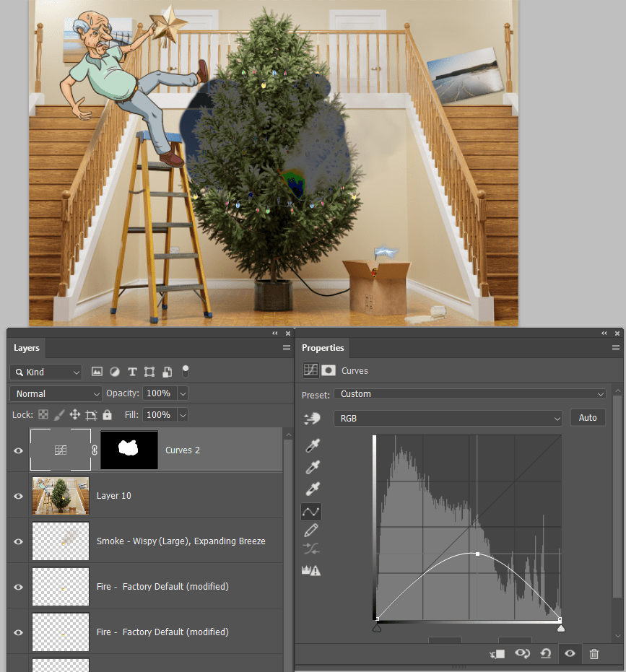The height and width of the screenshot is (672, 626).
Task: Clip the Curves adjustment to layer below
Action: click(x=497, y=654)
